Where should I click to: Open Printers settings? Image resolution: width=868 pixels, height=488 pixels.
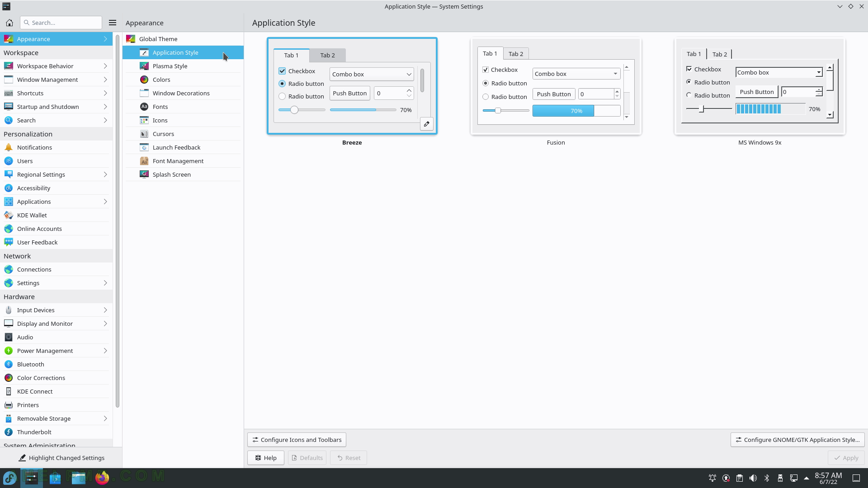(56, 405)
